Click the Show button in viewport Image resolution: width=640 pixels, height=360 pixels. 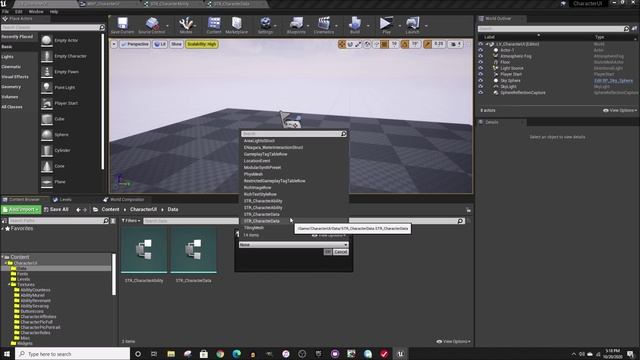(176, 44)
